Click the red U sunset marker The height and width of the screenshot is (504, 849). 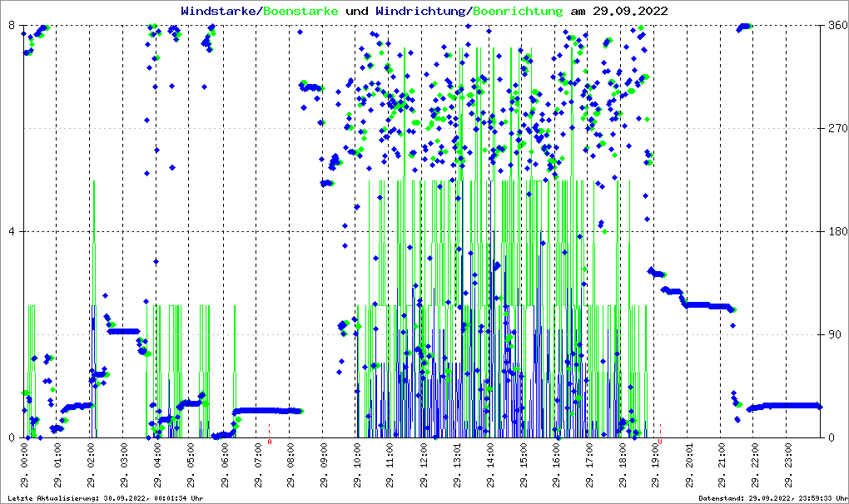[x=660, y=442]
